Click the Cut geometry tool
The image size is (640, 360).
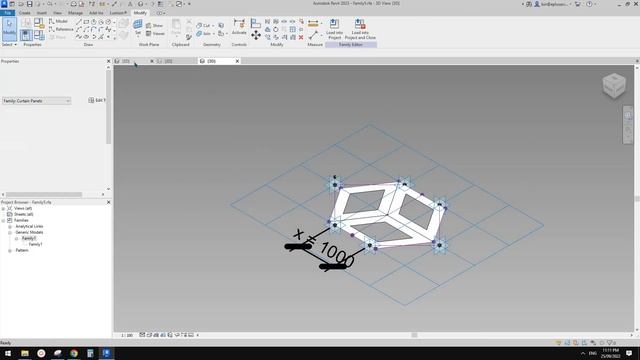click(203, 25)
